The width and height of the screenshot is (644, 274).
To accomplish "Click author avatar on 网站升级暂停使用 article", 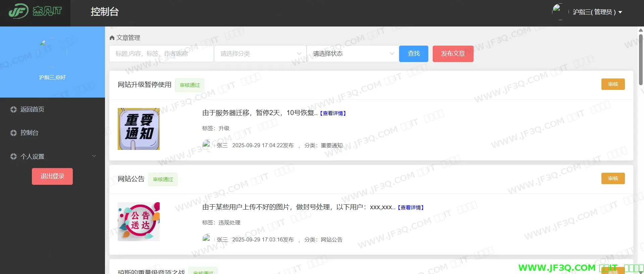I will point(207,145).
